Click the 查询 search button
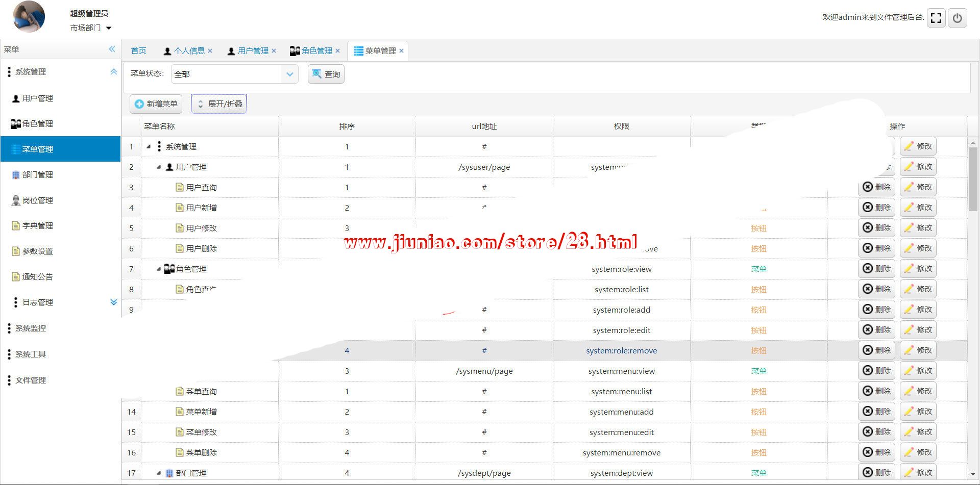This screenshot has width=980, height=485. [326, 74]
